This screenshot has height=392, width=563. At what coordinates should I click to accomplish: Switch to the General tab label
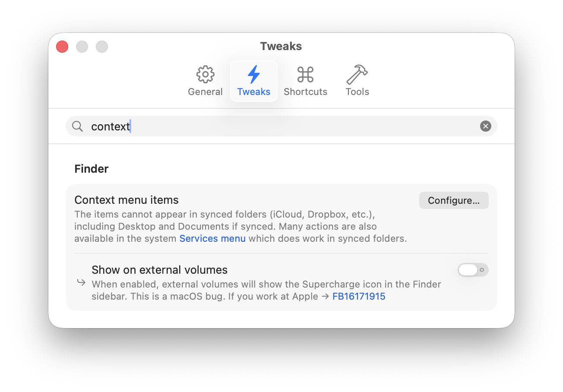(x=205, y=92)
